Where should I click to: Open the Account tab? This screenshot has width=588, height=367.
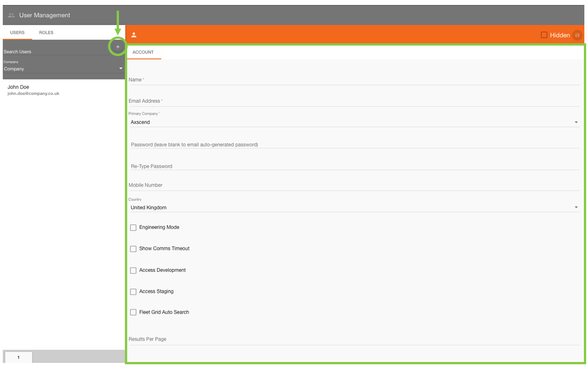[143, 52]
